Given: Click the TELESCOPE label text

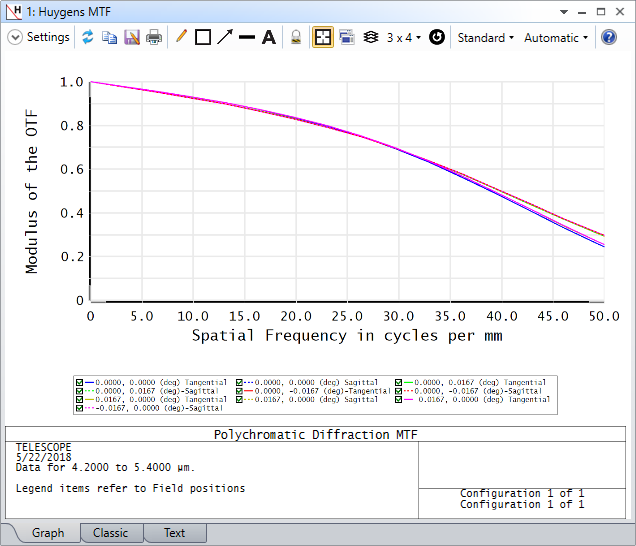Looking at the screenshot, I should click(43, 447).
